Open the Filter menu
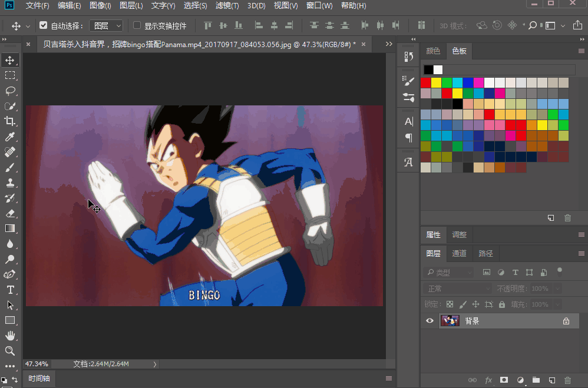588x388 pixels. (227, 6)
